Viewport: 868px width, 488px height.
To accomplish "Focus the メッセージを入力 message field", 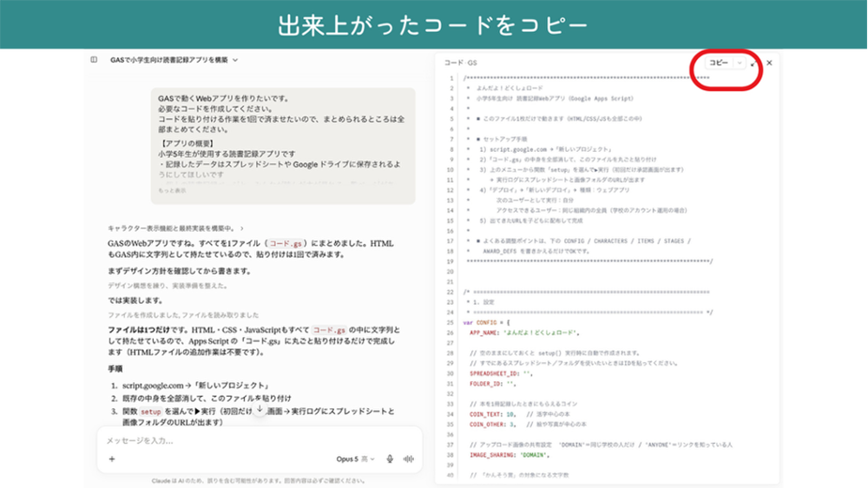I will click(259, 440).
